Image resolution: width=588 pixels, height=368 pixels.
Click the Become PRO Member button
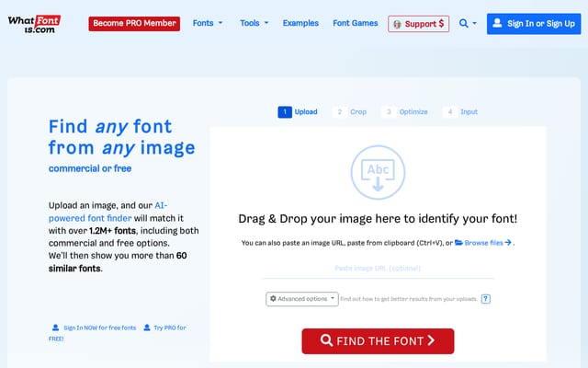[x=134, y=23]
